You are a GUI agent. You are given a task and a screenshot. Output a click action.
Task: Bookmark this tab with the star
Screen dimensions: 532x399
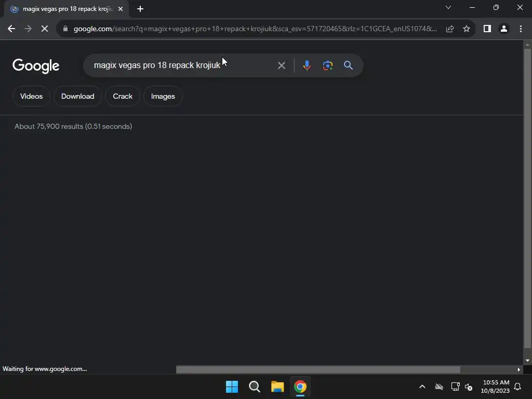[x=467, y=29]
